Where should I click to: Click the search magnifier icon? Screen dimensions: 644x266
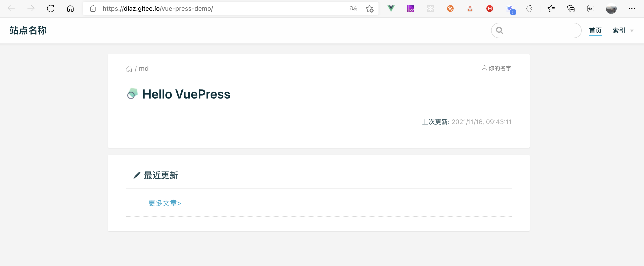[x=500, y=30]
